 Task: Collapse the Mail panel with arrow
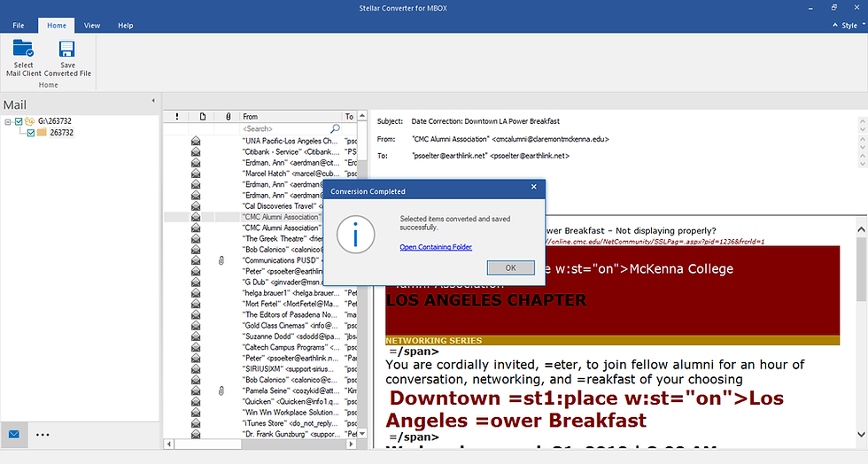[x=153, y=101]
